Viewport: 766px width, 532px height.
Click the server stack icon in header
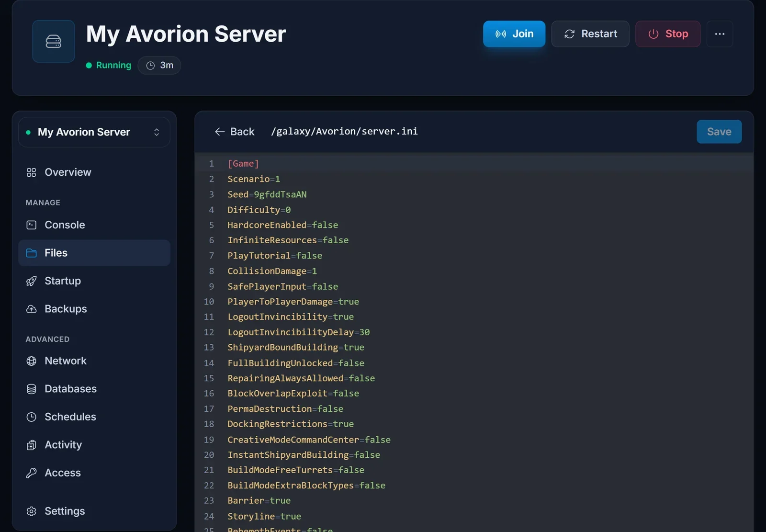point(53,41)
